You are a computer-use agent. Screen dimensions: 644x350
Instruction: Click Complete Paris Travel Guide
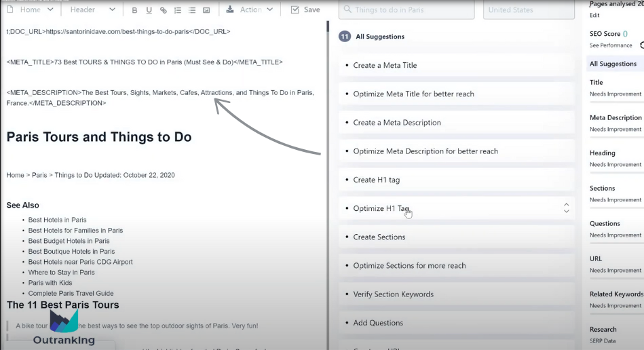(71, 294)
